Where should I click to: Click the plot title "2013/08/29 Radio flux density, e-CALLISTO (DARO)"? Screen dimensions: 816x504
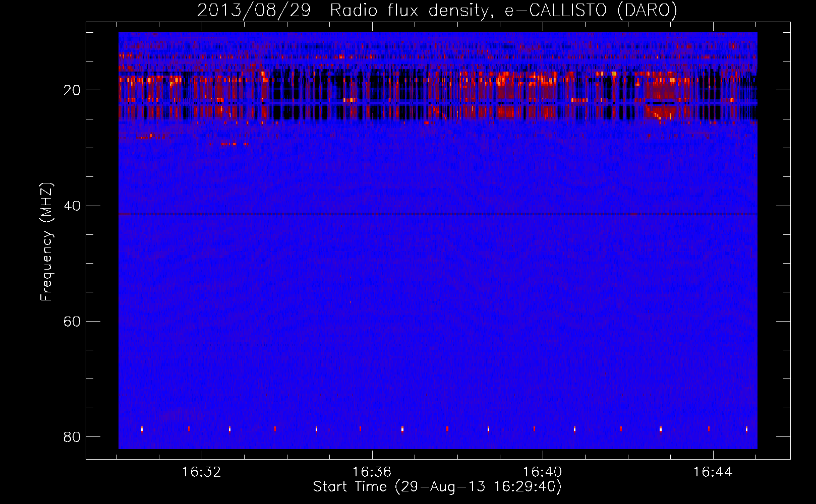[x=437, y=11]
